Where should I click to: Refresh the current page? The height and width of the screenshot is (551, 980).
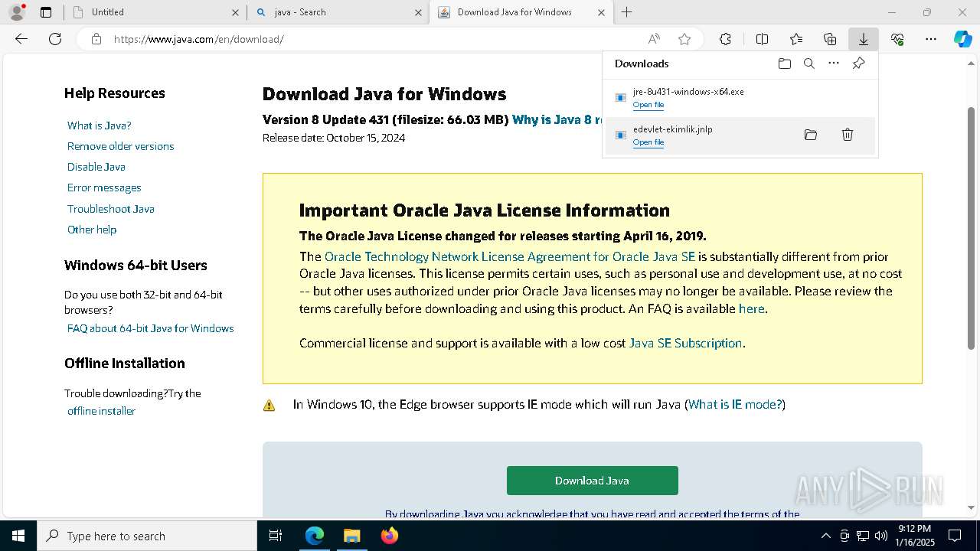55,39
